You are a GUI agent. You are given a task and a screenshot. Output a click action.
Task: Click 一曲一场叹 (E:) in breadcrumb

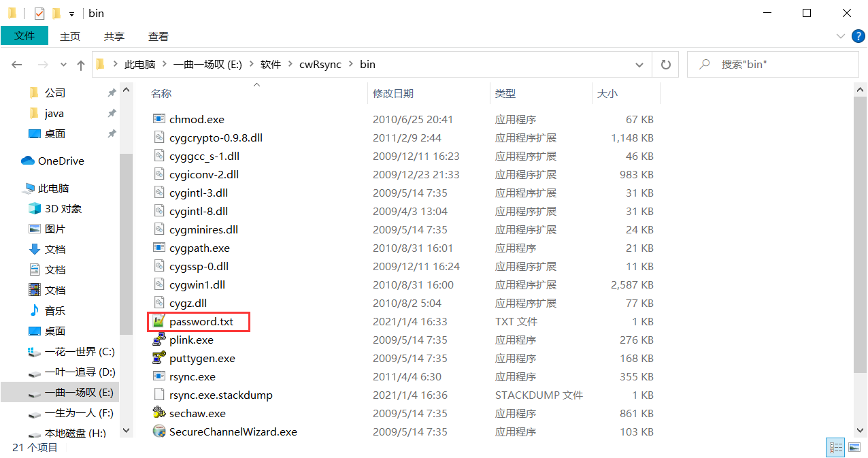point(208,65)
